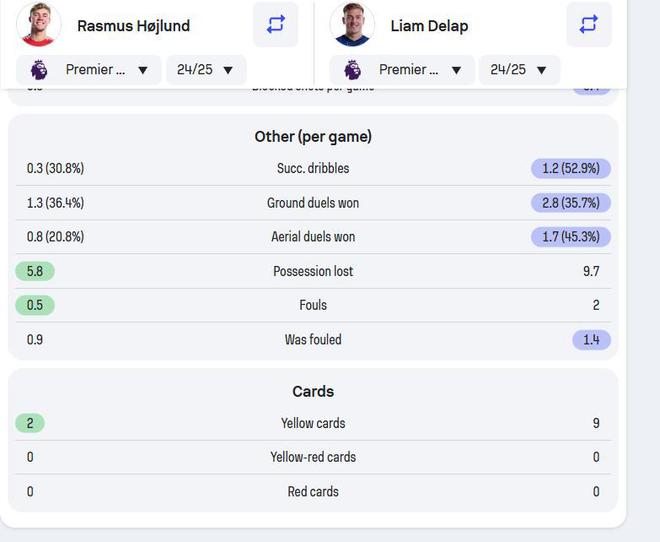
Task: Click Delap's 2.8 (35.7%) ground duels badge
Action: (x=571, y=203)
